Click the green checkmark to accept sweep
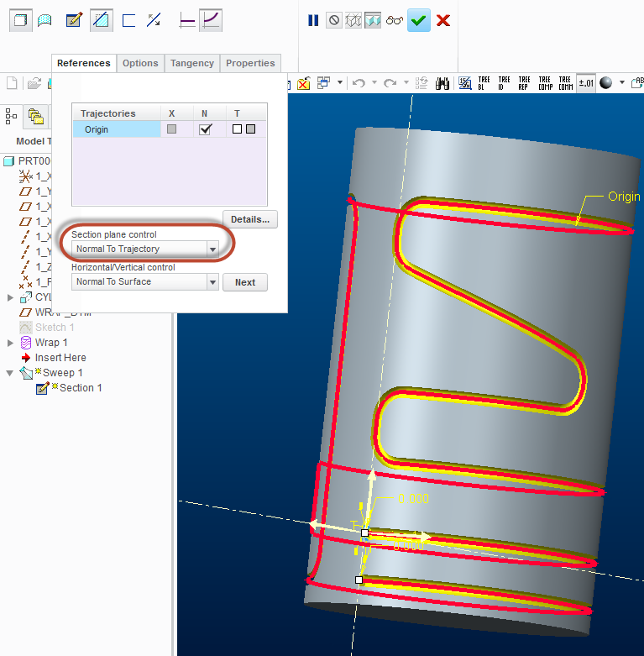 click(x=419, y=20)
